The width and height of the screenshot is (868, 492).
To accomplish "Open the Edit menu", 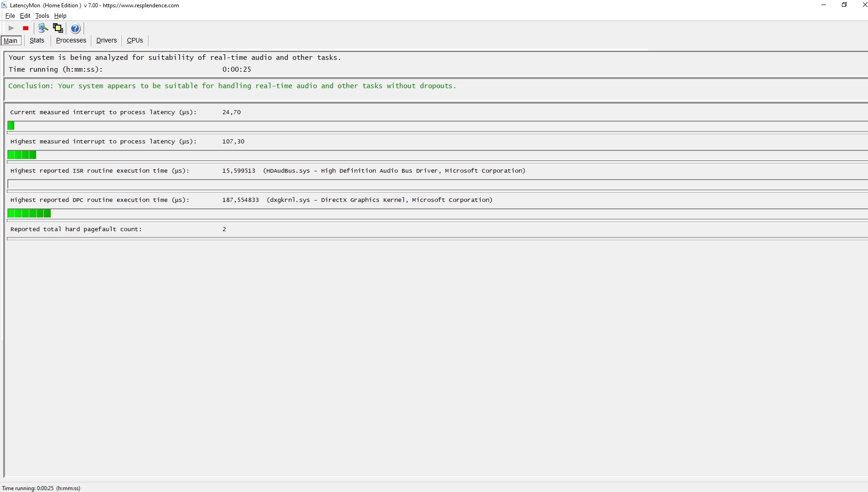I will pyautogui.click(x=25, y=16).
